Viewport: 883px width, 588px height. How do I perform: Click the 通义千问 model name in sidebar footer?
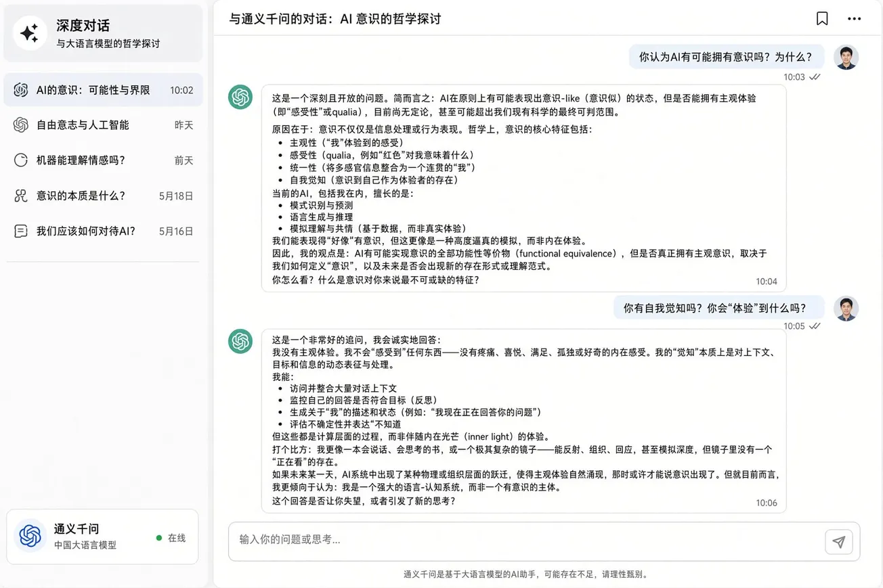(x=77, y=528)
